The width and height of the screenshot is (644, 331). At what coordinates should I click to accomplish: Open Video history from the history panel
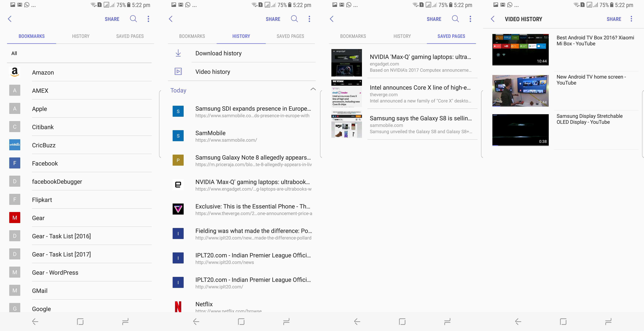[x=212, y=72]
